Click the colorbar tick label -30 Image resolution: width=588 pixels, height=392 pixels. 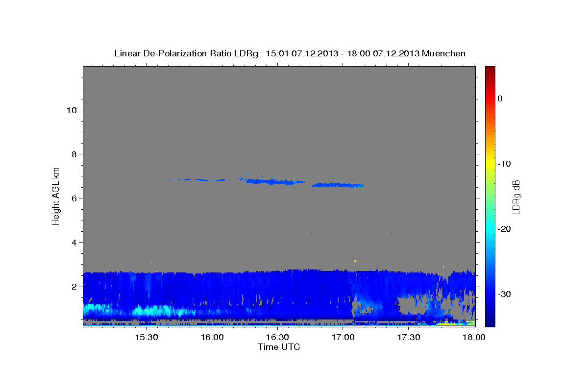pyautogui.click(x=504, y=294)
